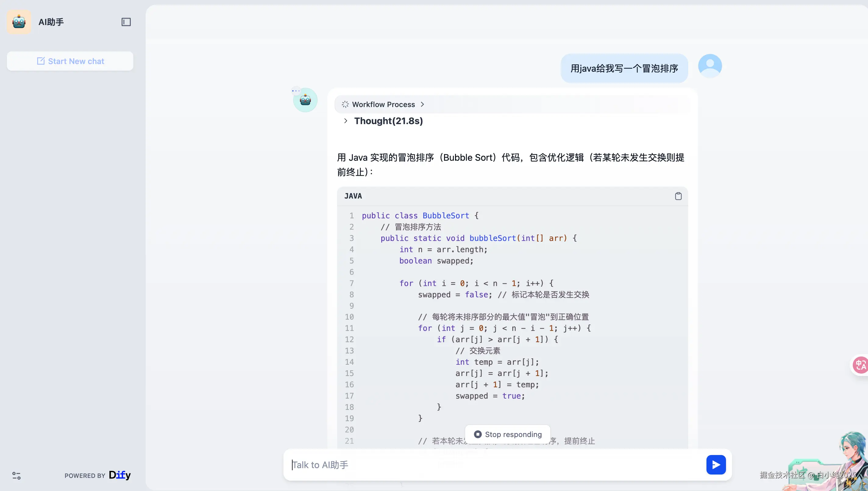Click the user message bubble

(x=624, y=68)
